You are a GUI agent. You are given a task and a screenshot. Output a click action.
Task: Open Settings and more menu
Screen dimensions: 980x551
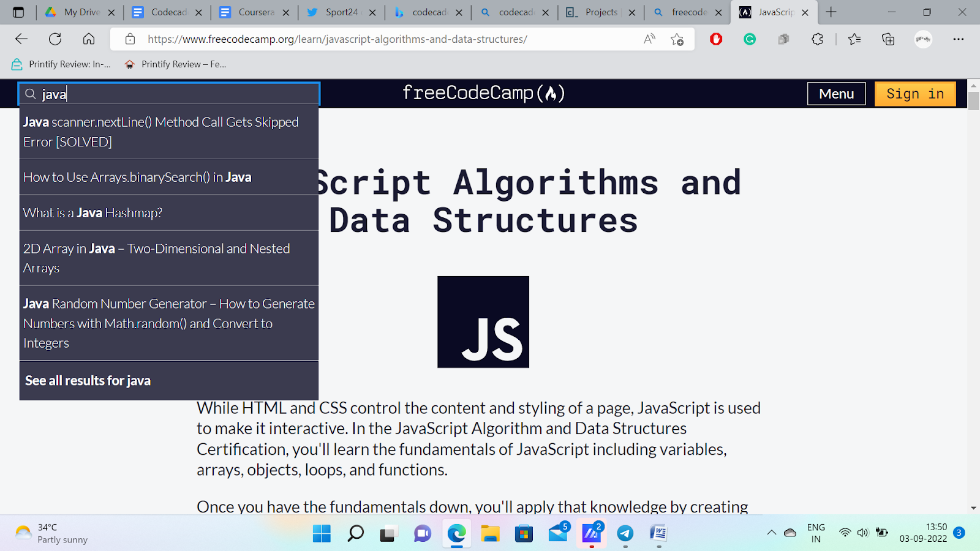[x=959, y=39]
